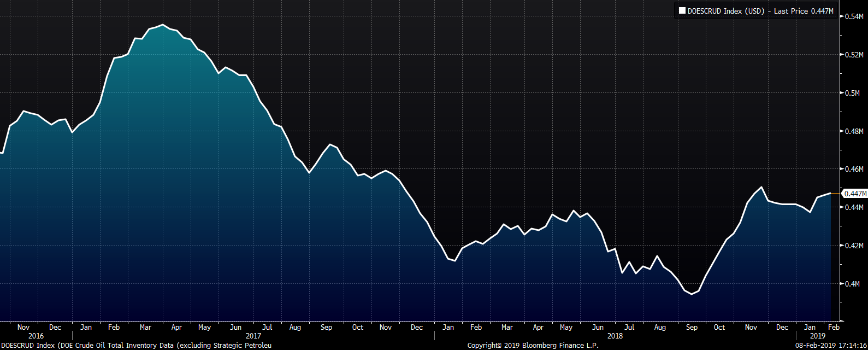Select the 2017 year label on time axis
Image resolution: width=868 pixels, height=350 pixels.
[253, 336]
